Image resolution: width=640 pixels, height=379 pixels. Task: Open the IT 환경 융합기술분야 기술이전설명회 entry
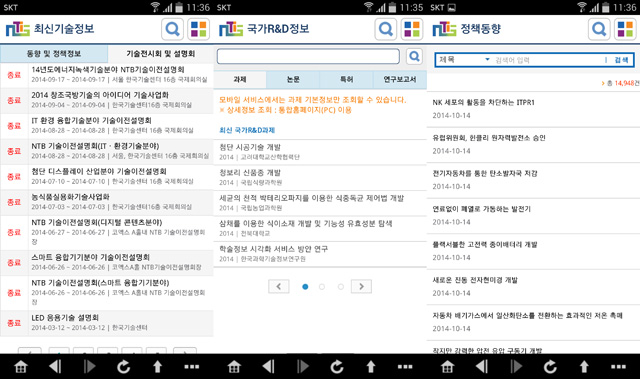coord(107,126)
